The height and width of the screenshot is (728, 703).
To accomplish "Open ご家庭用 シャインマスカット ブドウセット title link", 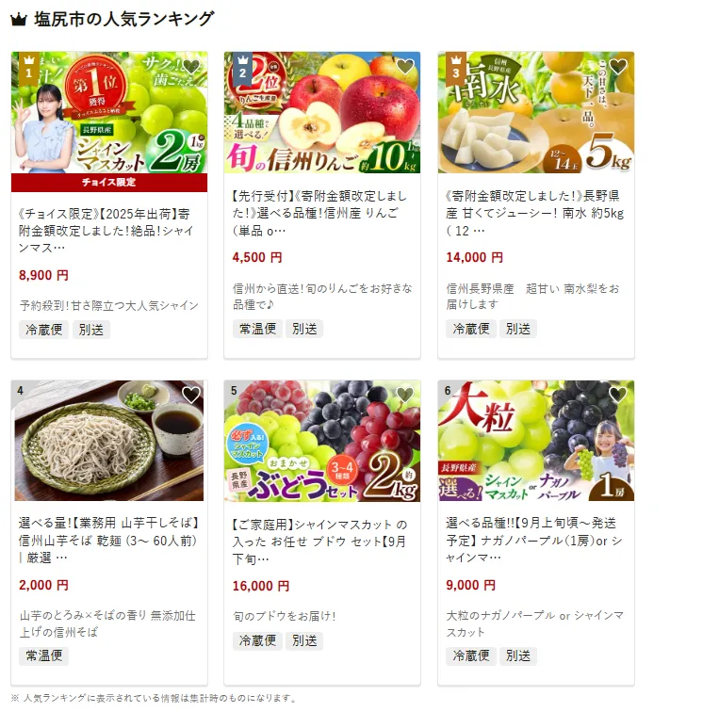I will click(x=319, y=542).
